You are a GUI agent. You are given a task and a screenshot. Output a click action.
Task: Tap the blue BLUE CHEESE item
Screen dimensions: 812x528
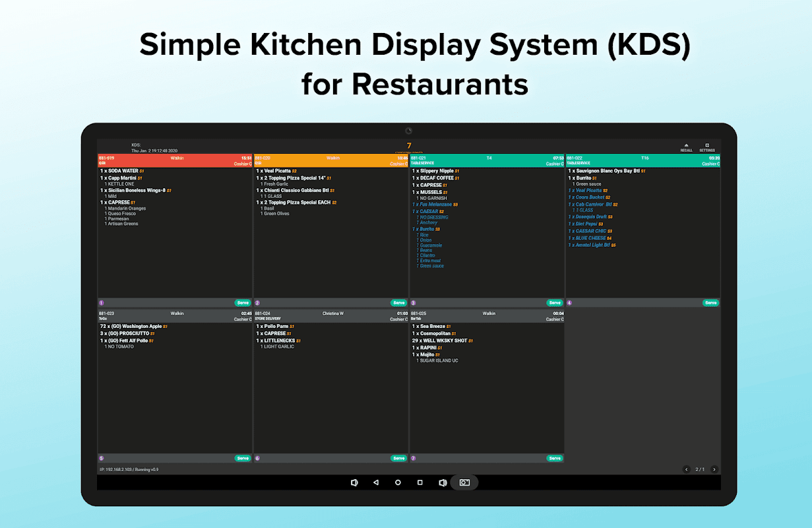[x=590, y=238]
